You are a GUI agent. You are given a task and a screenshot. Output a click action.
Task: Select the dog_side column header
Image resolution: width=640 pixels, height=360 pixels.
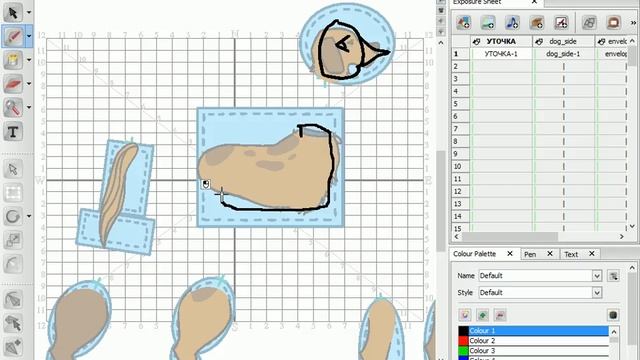coord(564,42)
